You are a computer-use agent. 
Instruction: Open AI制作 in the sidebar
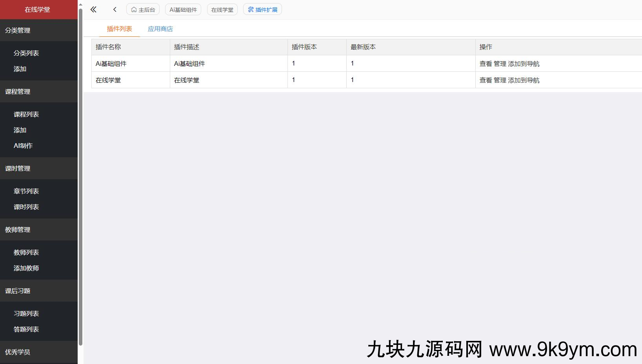click(23, 146)
